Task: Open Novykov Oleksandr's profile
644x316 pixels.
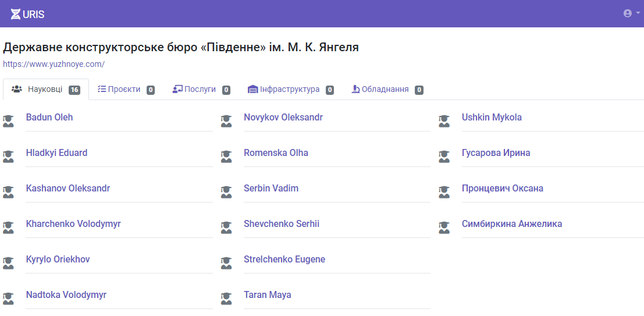Action: click(x=283, y=118)
